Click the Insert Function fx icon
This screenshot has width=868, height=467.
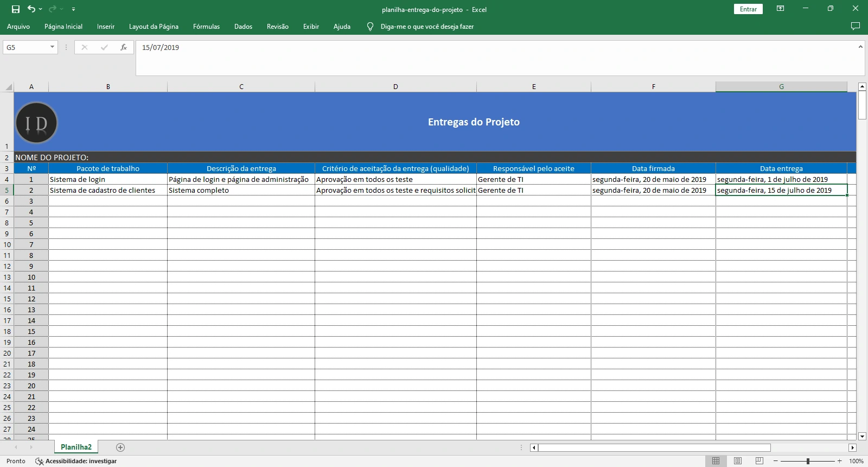[x=124, y=47]
